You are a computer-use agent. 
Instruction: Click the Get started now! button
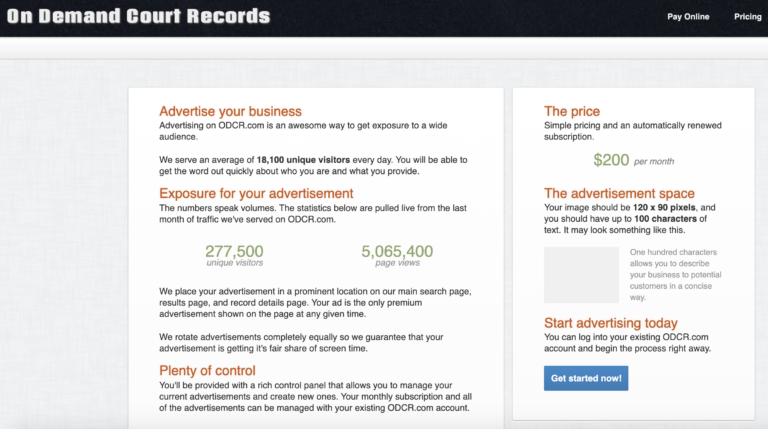point(586,378)
